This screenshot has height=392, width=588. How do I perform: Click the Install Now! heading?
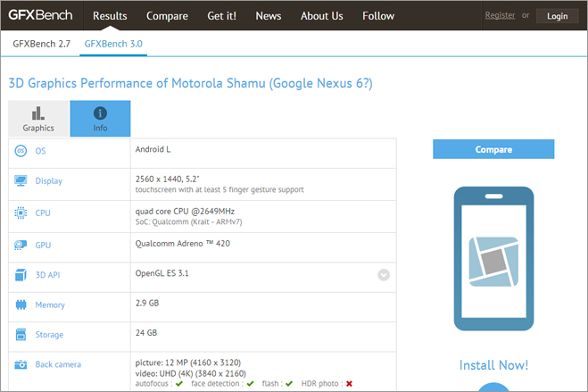click(x=493, y=365)
